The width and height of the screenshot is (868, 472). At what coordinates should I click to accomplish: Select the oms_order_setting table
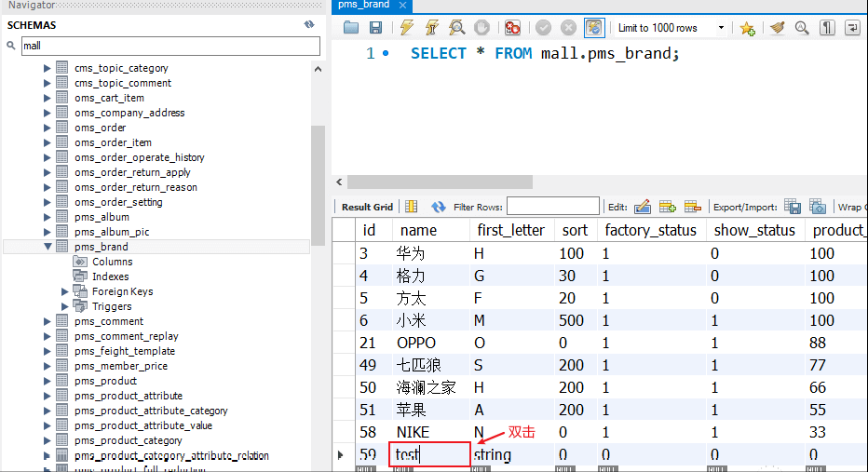(118, 203)
